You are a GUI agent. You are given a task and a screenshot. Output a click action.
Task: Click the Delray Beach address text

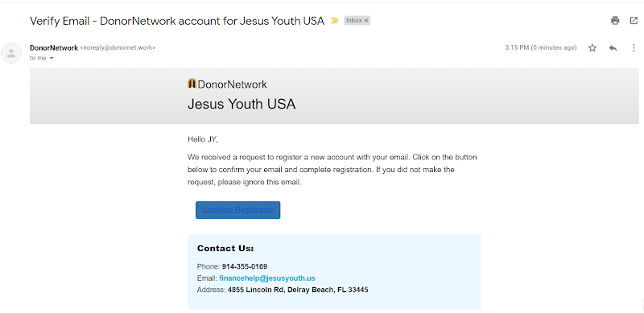click(x=298, y=290)
